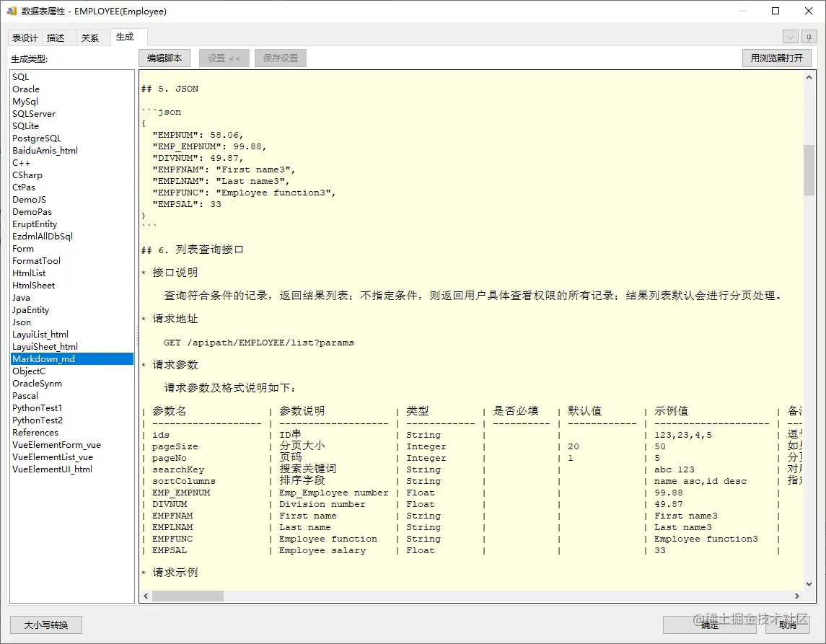Select Java in the type list
This screenshot has width=826, height=644.
click(72, 297)
